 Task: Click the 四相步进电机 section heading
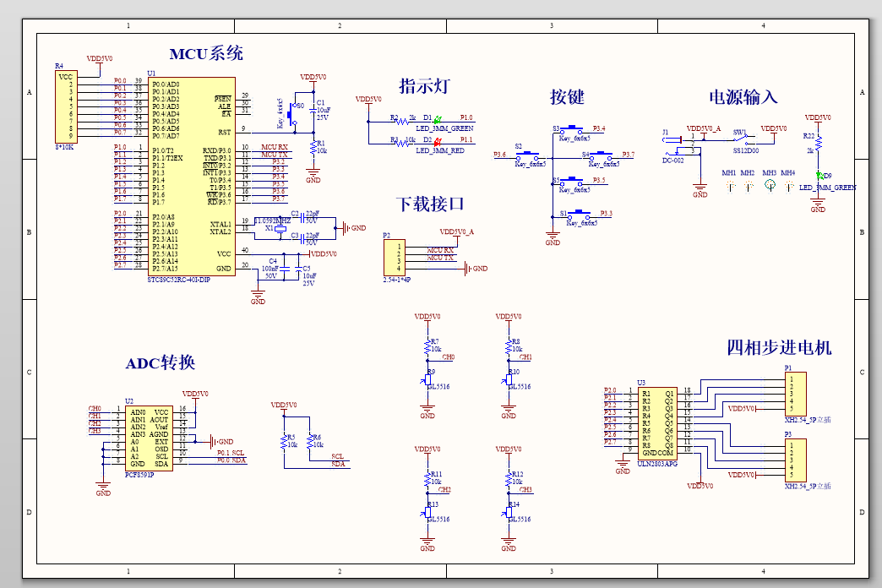[779, 347]
